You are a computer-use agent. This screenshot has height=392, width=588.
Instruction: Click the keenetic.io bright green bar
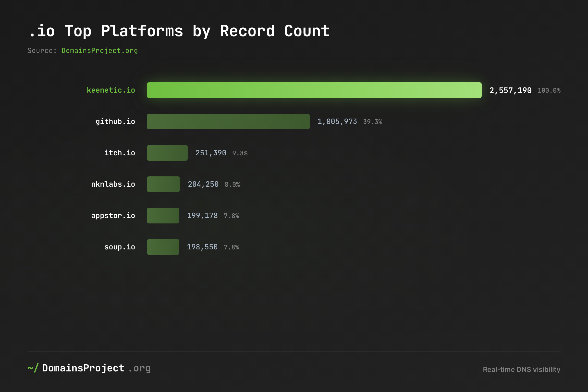(x=314, y=90)
